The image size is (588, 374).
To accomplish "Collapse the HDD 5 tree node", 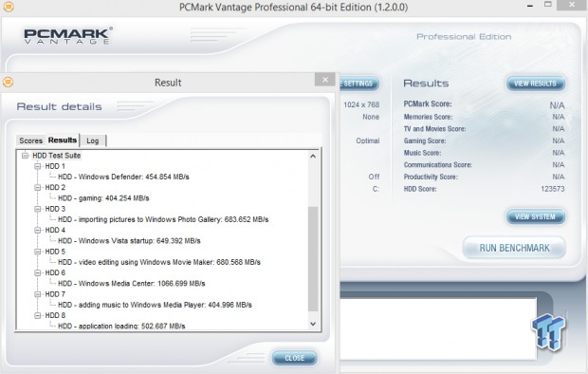I will [x=38, y=252].
